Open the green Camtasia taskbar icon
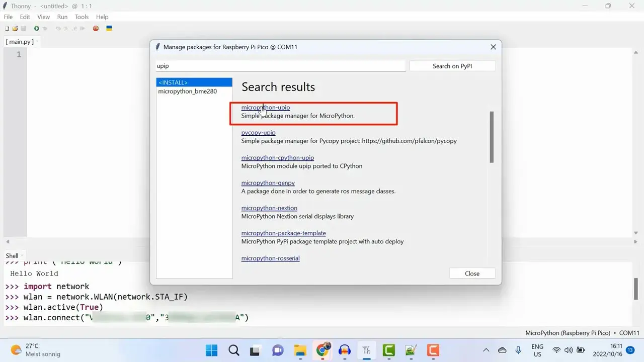 (389, 350)
